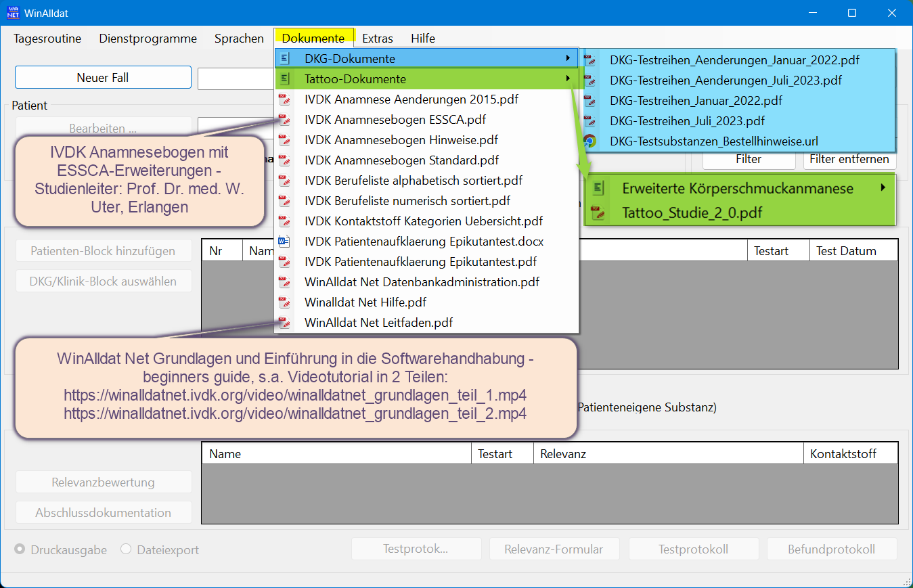The width and height of the screenshot is (913, 588).
Task: Select the Druckausgabe radio button
Action: coord(20,549)
